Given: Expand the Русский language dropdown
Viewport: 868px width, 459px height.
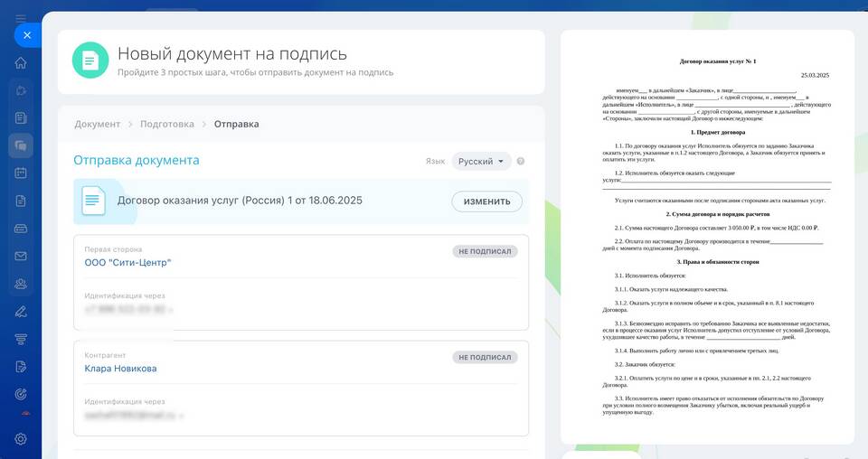Looking at the screenshot, I should click(481, 162).
